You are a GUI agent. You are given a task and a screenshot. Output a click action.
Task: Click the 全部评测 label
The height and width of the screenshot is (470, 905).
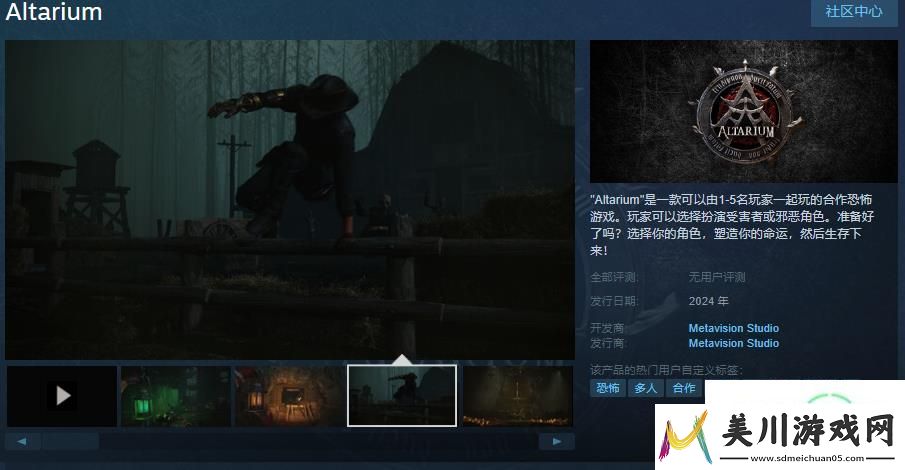coord(614,277)
